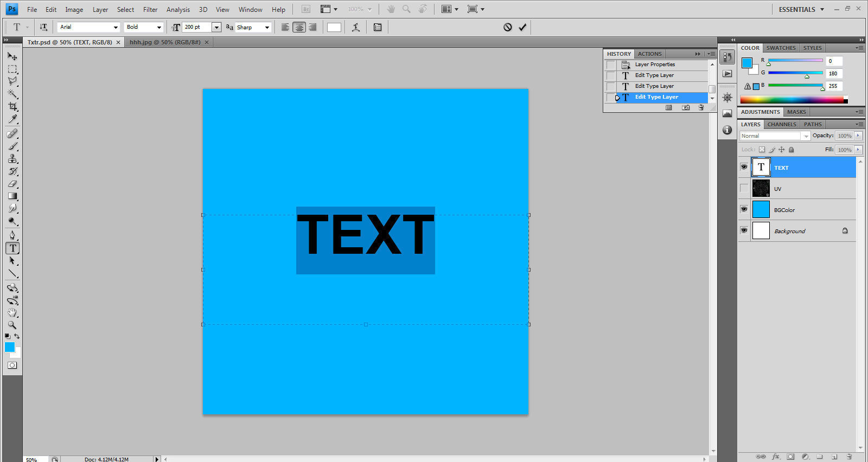Select the Line tool

[x=12, y=273]
